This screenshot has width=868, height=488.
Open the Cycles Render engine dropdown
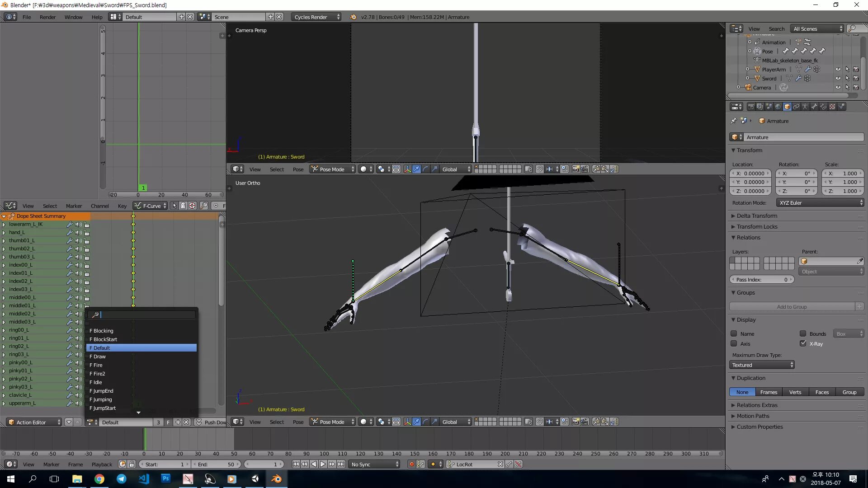pos(316,17)
